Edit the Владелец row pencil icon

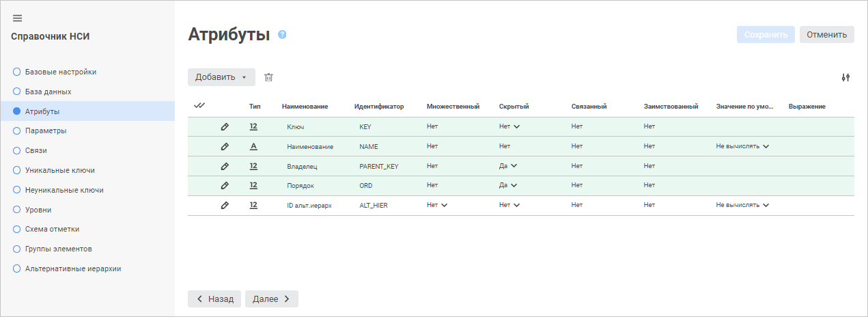225,166
